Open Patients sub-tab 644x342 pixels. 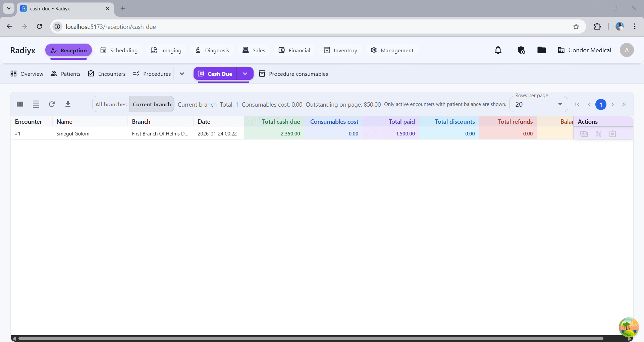[x=65, y=74]
